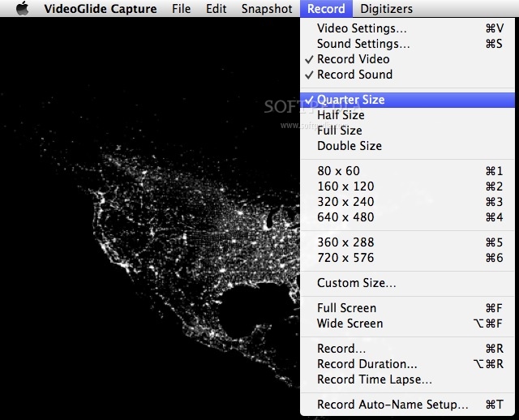
Task: Uncheck the Record Video option
Action: click(353, 59)
